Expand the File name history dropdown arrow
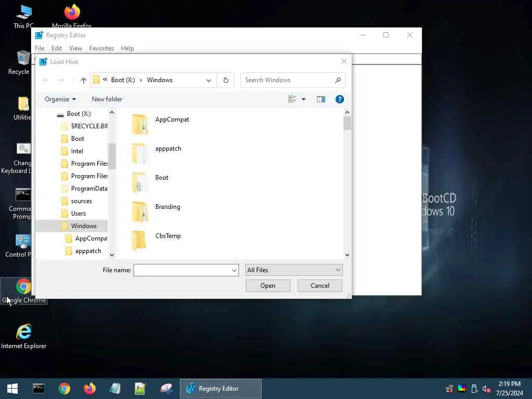Screen dimensions: 532x399 [x=234, y=270]
